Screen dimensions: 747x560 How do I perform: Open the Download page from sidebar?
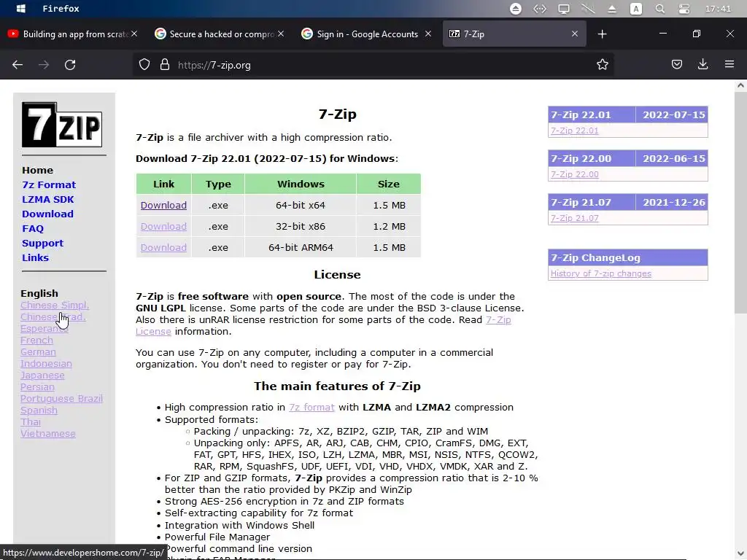(x=47, y=214)
